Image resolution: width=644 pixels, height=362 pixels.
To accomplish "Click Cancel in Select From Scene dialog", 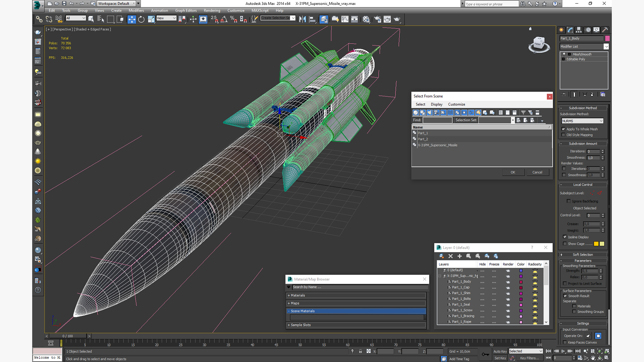I will click(537, 172).
